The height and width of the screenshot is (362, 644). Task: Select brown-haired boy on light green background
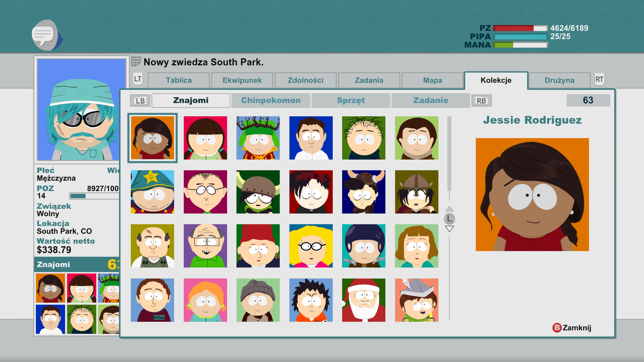tap(417, 138)
